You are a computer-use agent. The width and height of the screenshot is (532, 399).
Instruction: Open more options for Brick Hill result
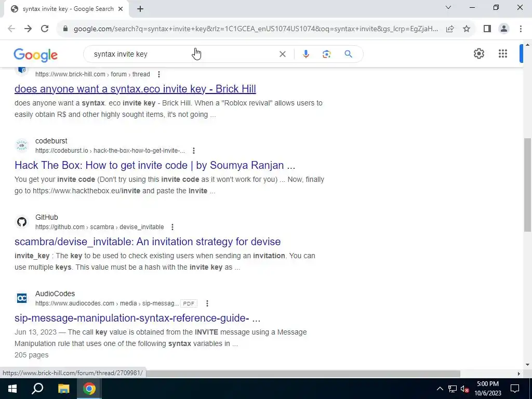point(159,74)
